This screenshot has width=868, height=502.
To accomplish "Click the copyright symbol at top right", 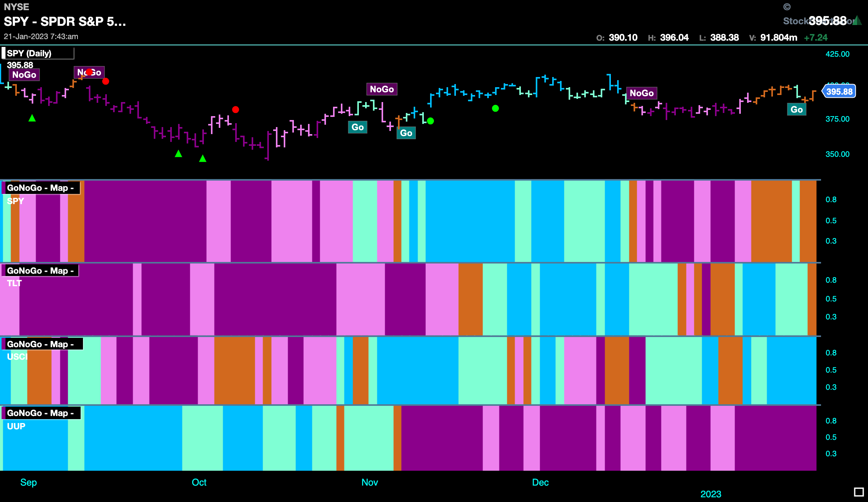I will [x=787, y=7].
